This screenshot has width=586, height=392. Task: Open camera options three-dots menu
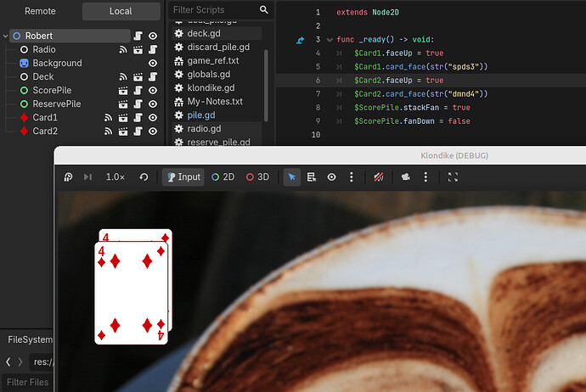pyautogui.click(x=425, y=177)
